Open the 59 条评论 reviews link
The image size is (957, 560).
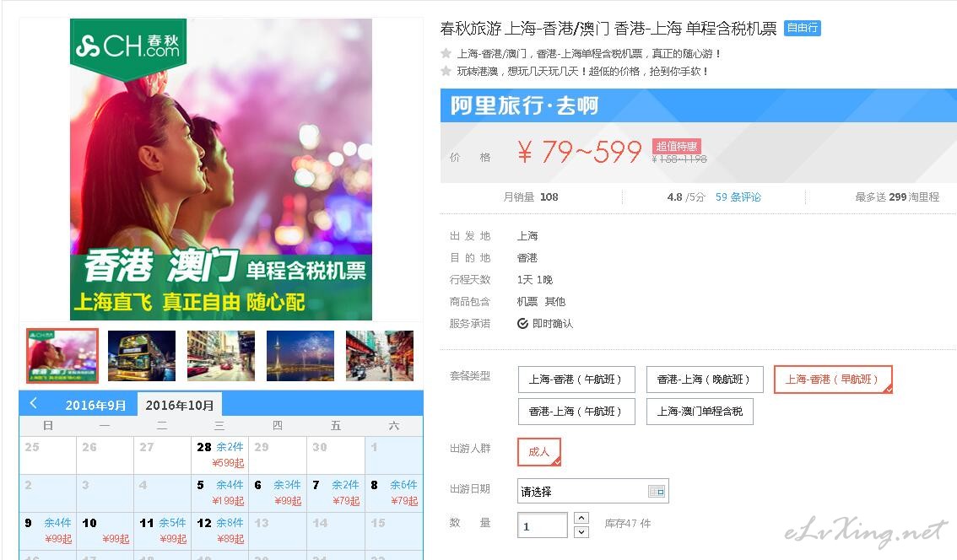(x=738, y=197)
